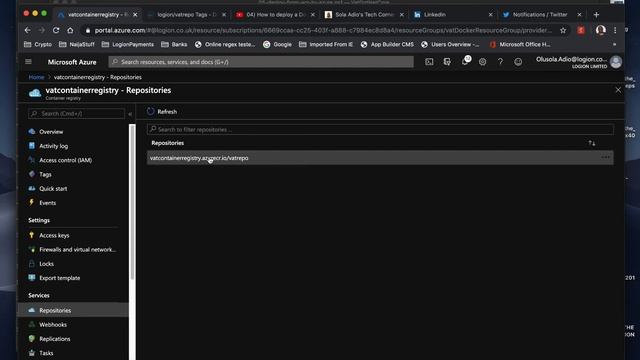640x360 pixels.
Task: Open the Crypto bookmarks folder
Action: 38,44
